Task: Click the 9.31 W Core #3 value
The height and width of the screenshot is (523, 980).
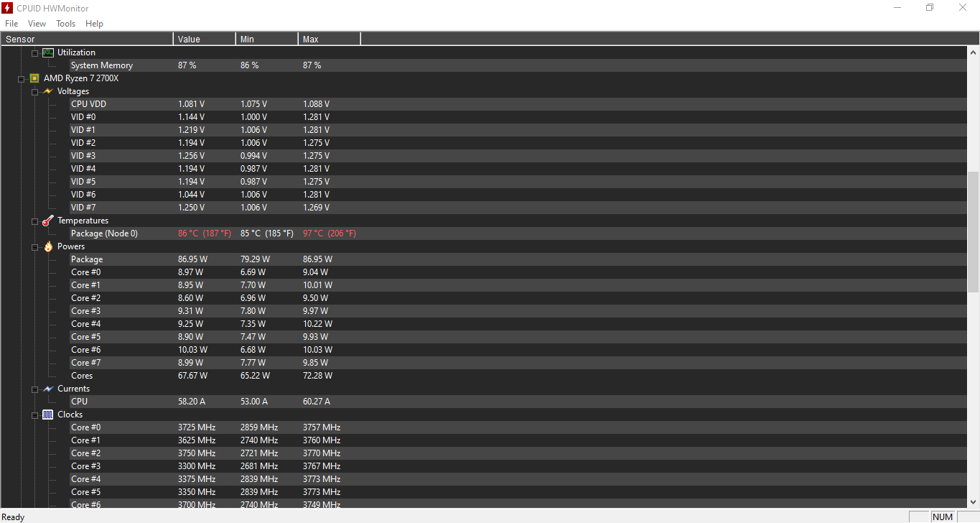Action: (x=191, y=311)
